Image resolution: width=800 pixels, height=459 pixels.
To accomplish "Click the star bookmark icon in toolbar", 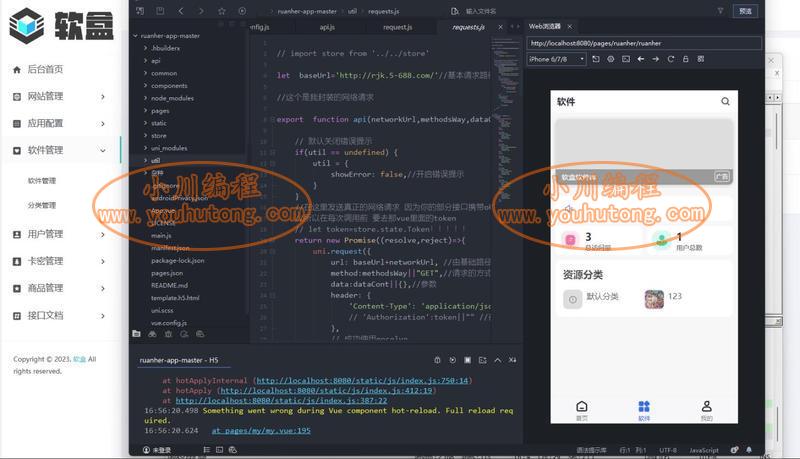I will coord(221,11).
